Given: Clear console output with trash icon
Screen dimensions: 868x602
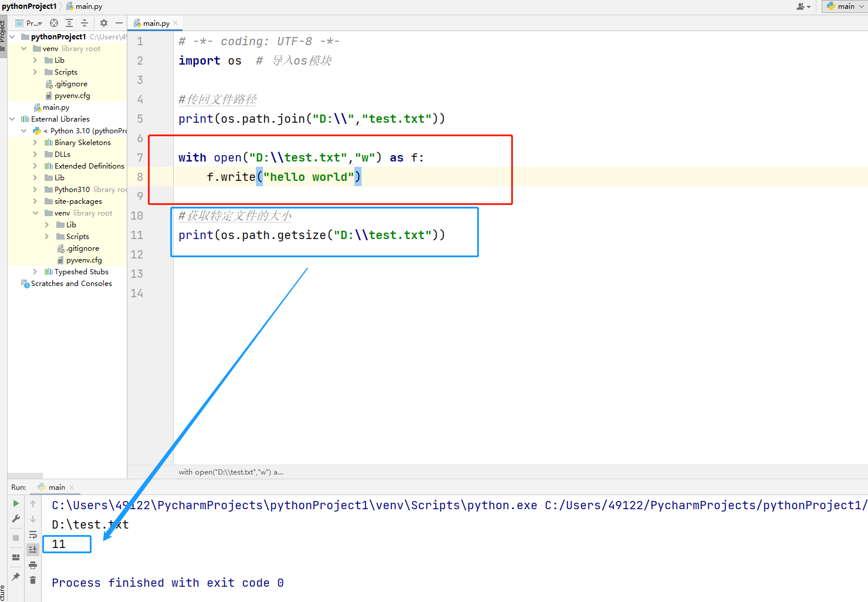Looking at the screenshot, I should pyautogui.click(x=33, y=580).
